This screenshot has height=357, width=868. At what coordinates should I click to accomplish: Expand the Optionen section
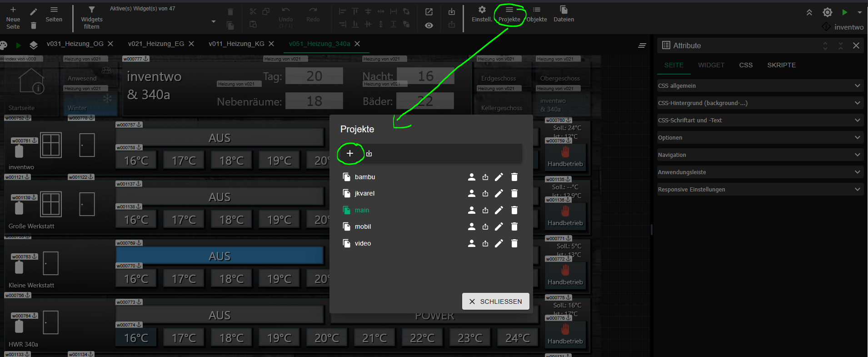pos(760,137)
